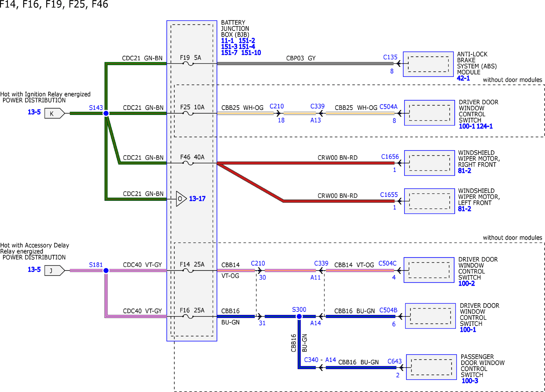Click connector label C1656
Viewport: 545px width, 392px height.
[x=390, y=157]
